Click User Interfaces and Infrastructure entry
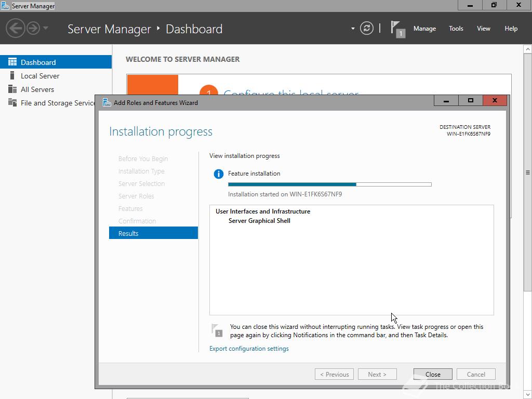Image resolution: width=532 pixels, height=399 pixels. pyautogui.click(x=263, y=211)
